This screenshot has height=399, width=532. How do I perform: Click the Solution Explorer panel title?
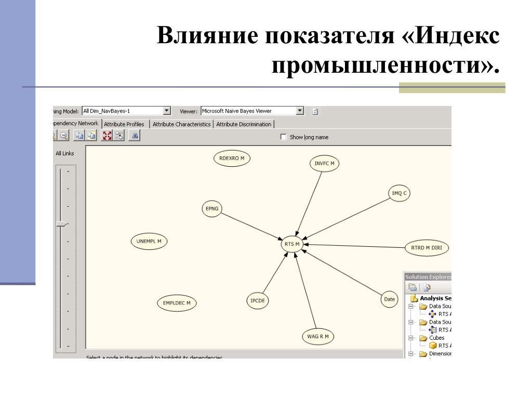[428, 277]
